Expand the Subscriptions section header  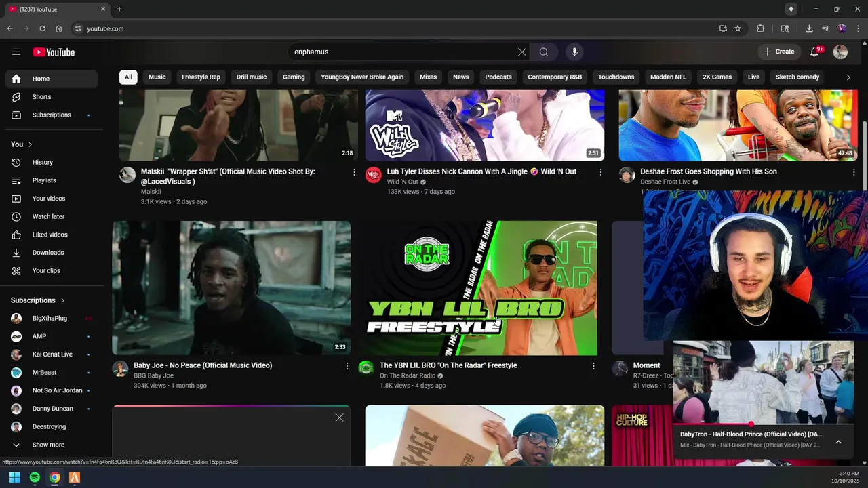pos(38,300)
